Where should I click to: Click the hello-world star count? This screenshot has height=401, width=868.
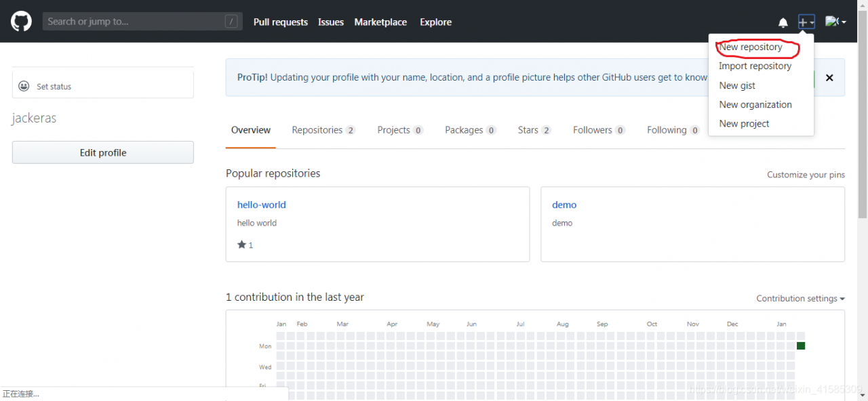(x=251, y=245)
